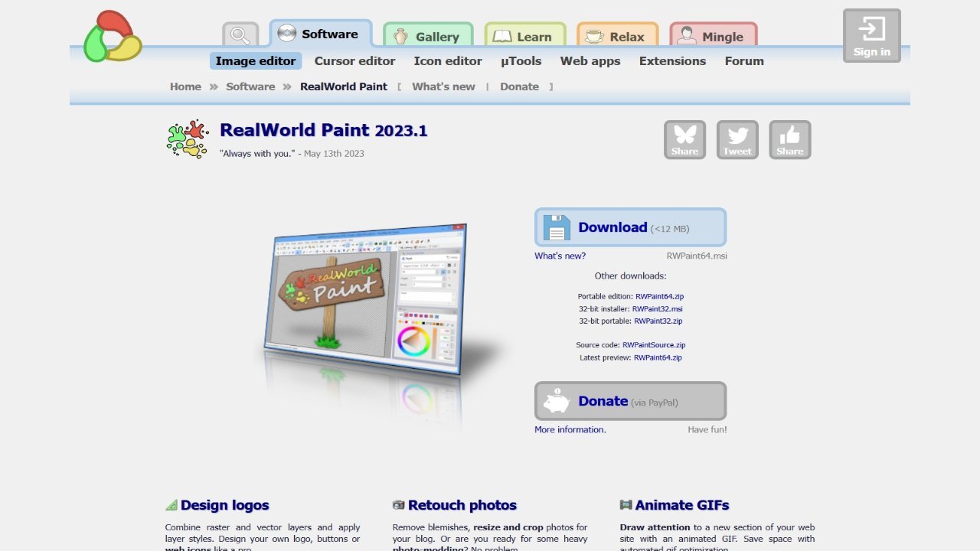Viewport: 980px width, 551px height.
Task: Select Web apps submenu item
Action: tap(590, 61)
